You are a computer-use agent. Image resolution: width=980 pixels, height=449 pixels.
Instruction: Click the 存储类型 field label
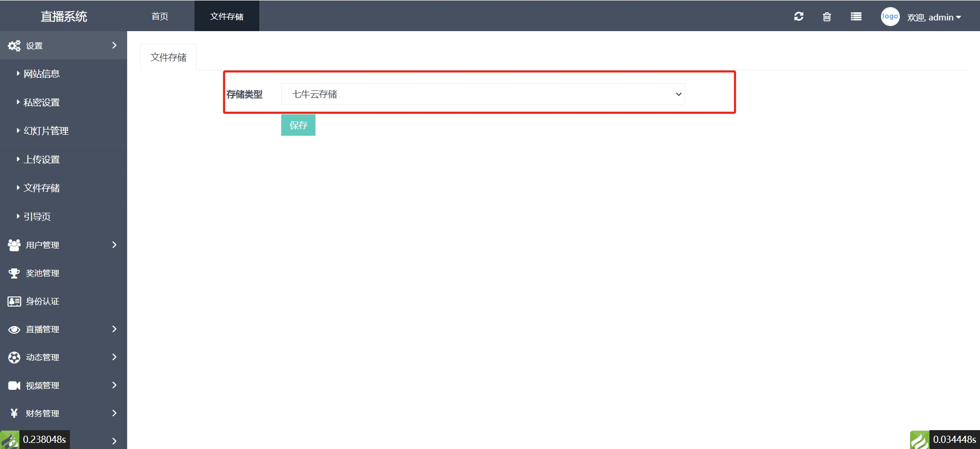(244, 94)
